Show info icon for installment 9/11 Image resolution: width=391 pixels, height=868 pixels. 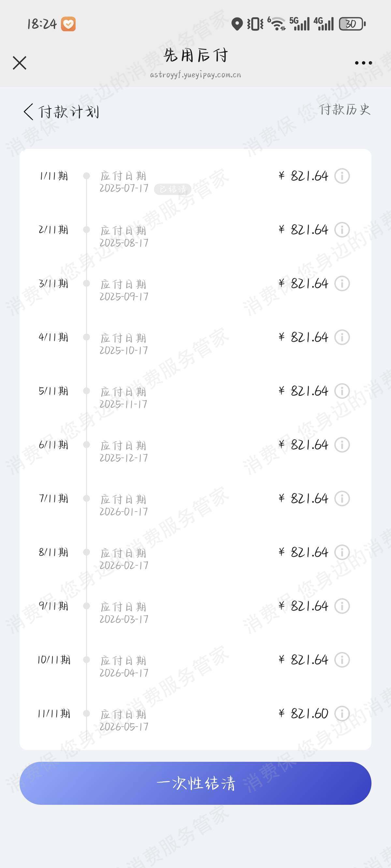tap(342, 606)
